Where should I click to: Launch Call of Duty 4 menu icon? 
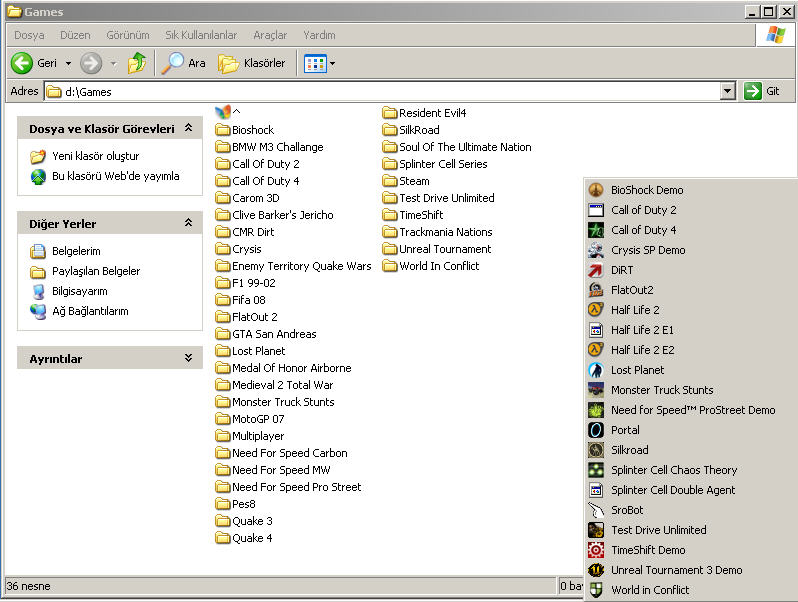click(596, 230)
